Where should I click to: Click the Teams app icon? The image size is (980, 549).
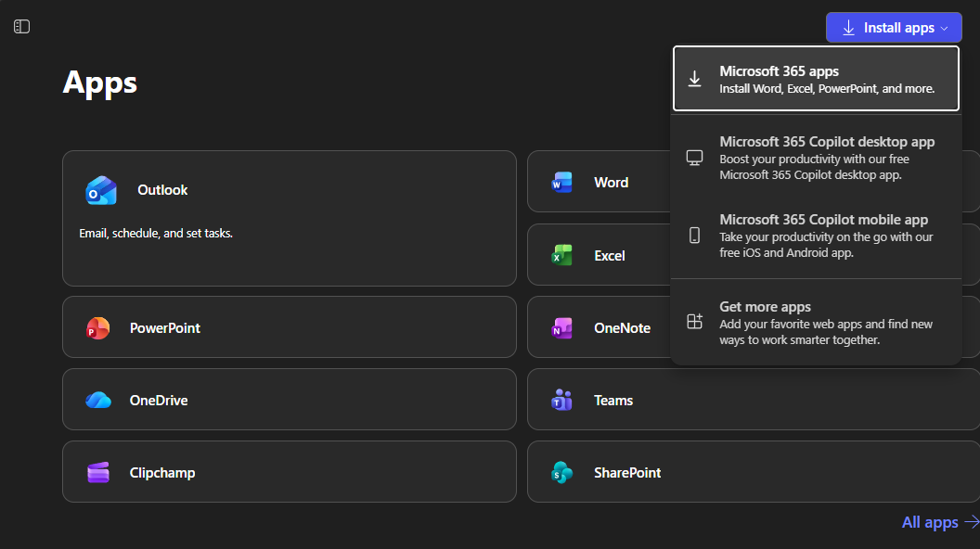pos(561,401)
